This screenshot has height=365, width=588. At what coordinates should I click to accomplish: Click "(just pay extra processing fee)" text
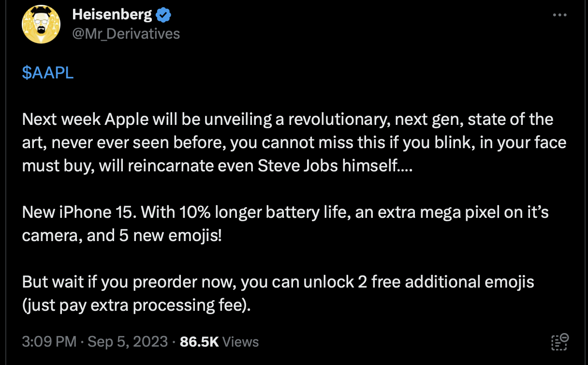click(136, 305)
